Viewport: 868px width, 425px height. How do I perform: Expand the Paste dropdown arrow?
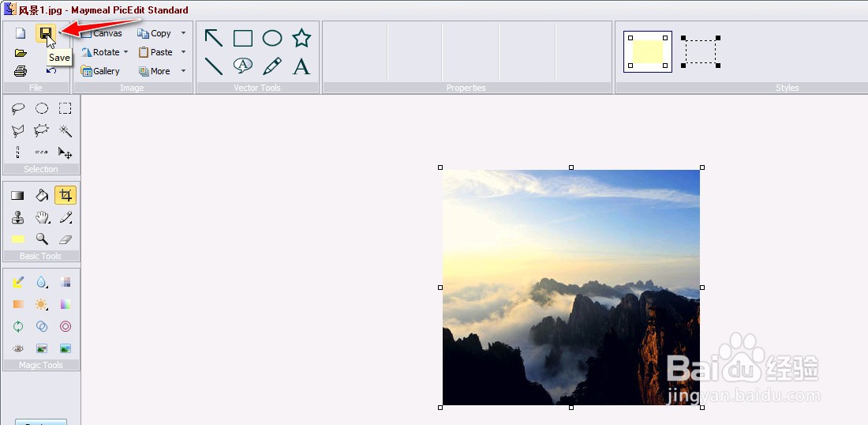coord(183,52)
